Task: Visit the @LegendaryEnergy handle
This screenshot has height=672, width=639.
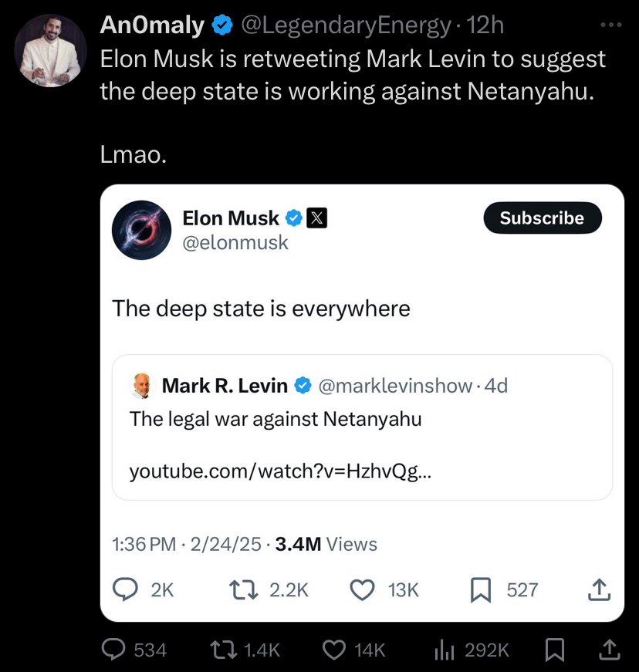Action: (x=347, y=25)
